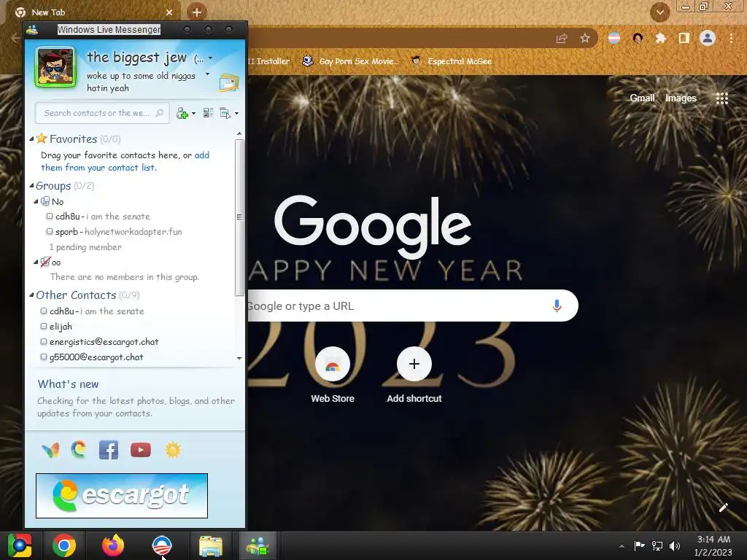Show hidden tray icons arrow
Image resolution: width=747 pixels, height=560 pixels.
622,546
